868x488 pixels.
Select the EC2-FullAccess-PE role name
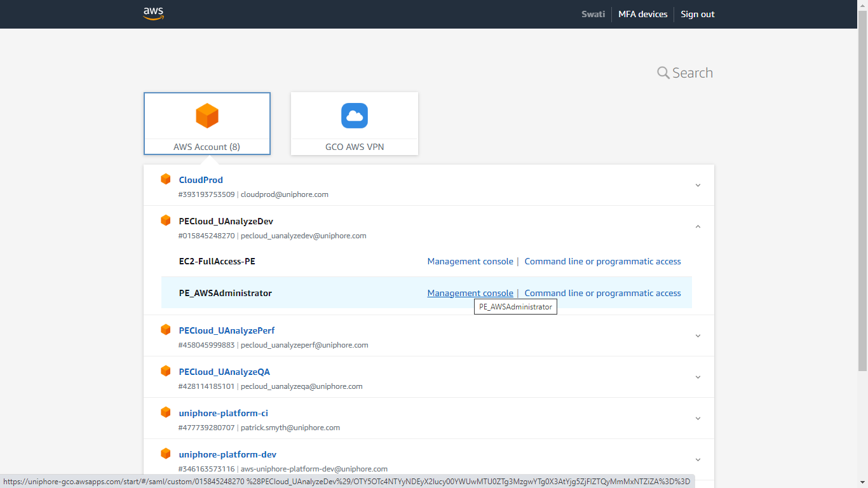click(x=217, y=261)
